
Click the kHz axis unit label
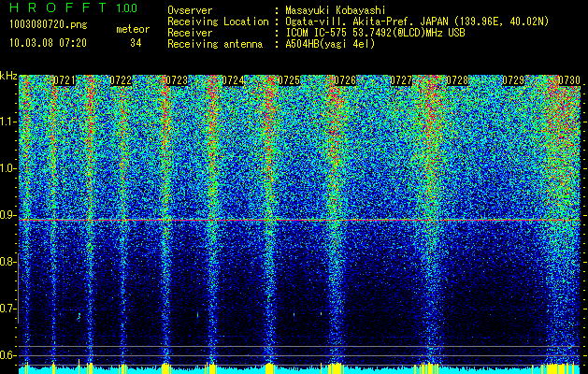pos(8,76)
